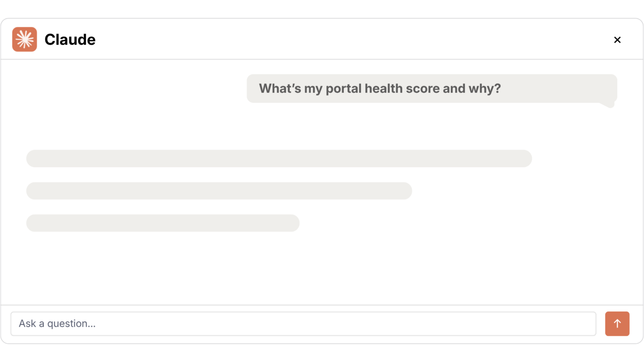Place the cursor in the question text box
The image size is (644, 362).
(x=303, y=324)
